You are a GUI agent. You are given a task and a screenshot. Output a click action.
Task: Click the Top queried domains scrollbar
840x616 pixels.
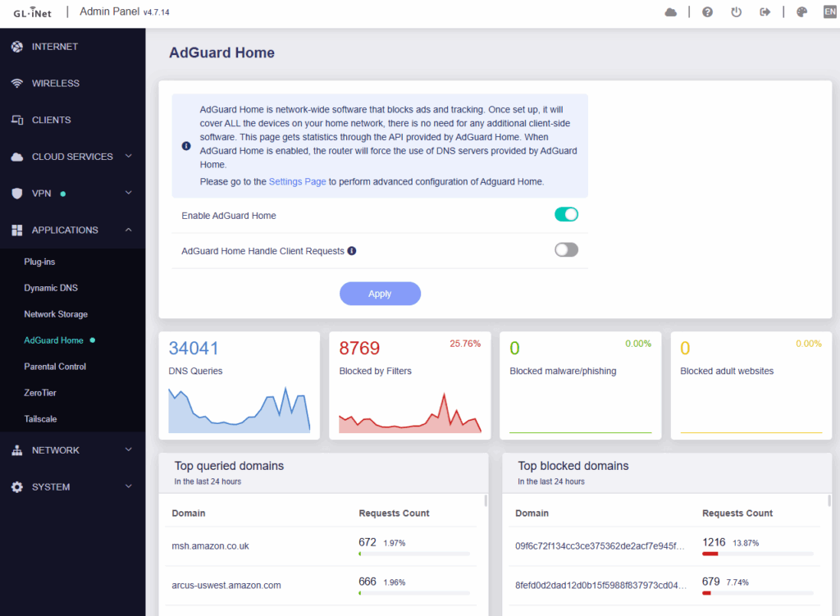click(486, 501)
